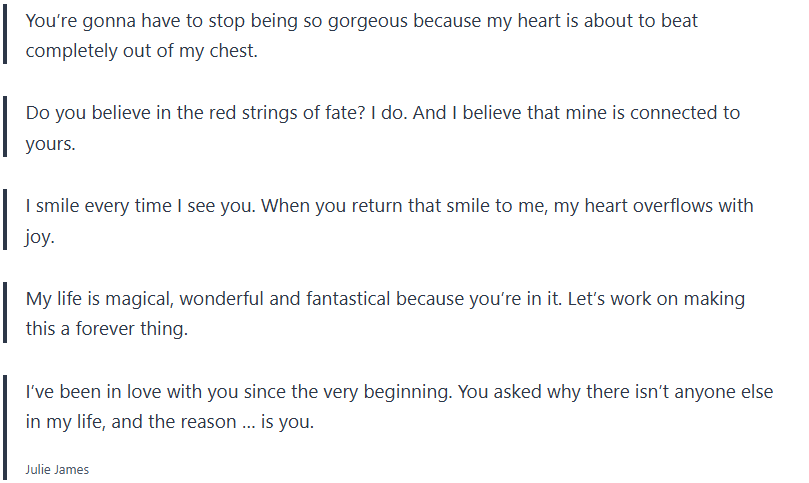Click the words "completely out of my chest"
The width and height of the screenshot is (809, 483).
click(x=141, y=51)
